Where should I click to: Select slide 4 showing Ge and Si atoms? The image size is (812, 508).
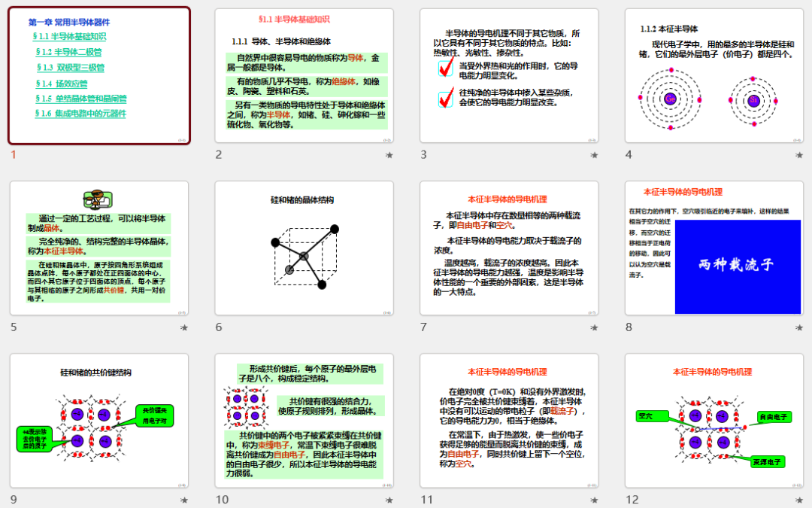(715, 76)
